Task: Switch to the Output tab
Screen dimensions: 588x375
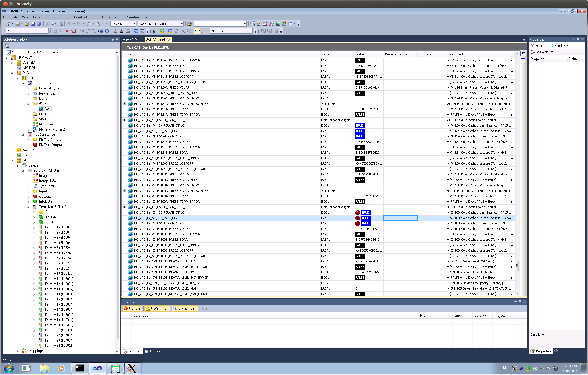Action: point(153,351)
